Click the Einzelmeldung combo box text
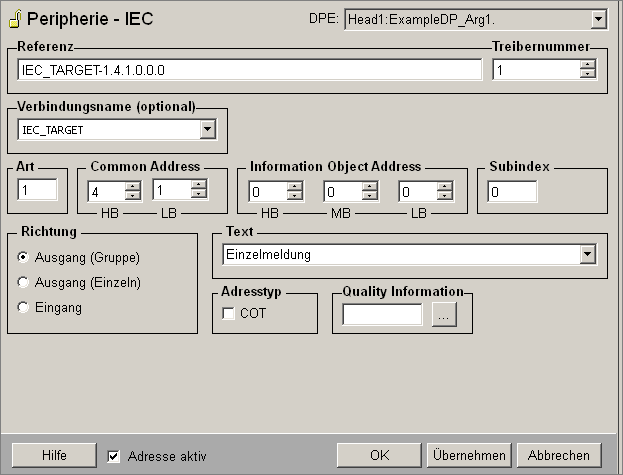This screenshot has width=623, height=475. [268, 254]
